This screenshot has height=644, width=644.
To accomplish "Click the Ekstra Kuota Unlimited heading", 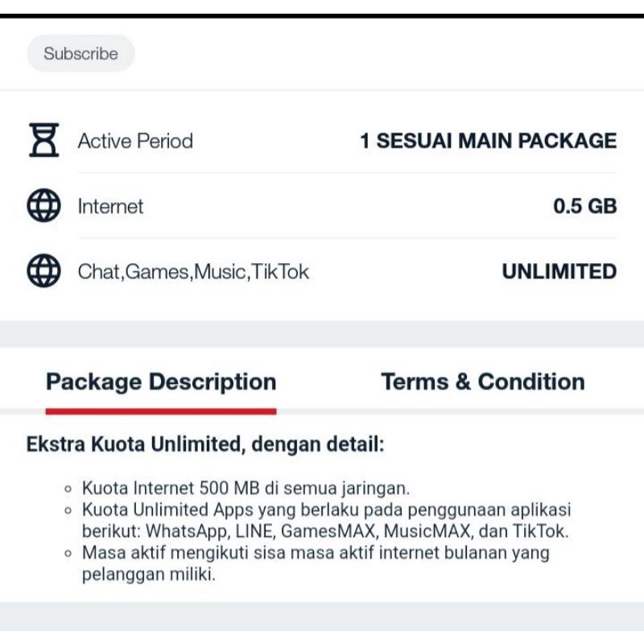I will [205, 444].
